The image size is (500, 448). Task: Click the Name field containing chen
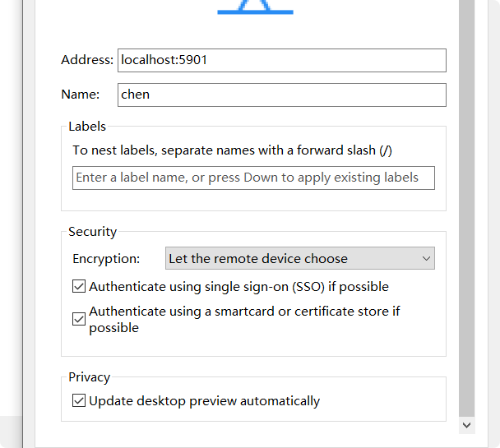[282, 95]
